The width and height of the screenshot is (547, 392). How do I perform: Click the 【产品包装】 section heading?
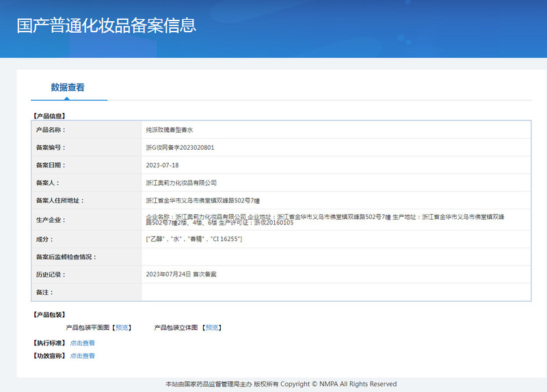[x=49, y=315]
